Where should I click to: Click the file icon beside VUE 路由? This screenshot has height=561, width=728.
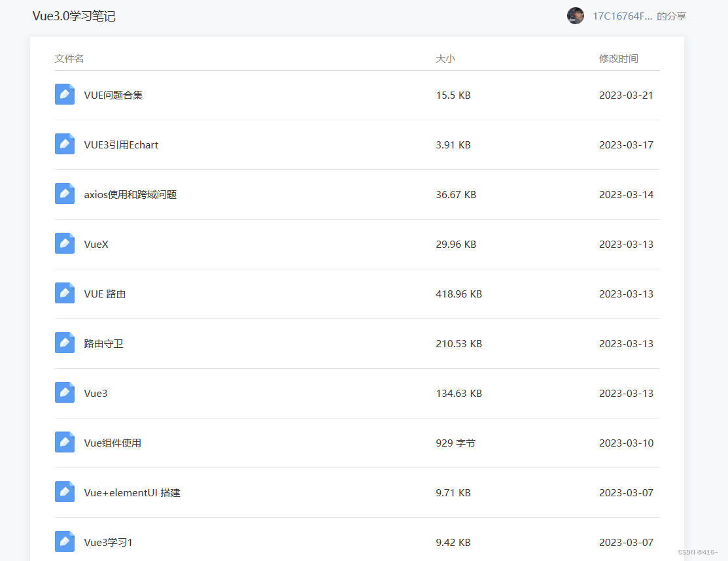coord(65,293)
